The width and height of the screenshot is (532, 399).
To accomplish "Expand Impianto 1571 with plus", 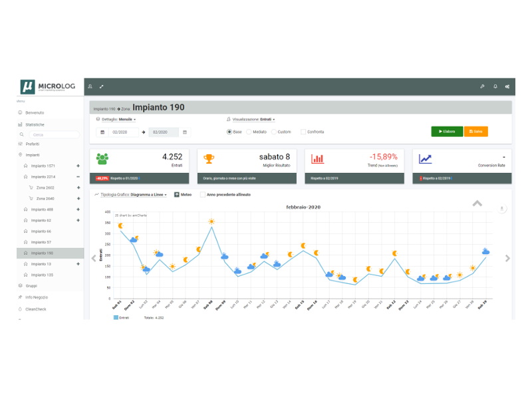I will pyautogui.click(x=78, y=166).
